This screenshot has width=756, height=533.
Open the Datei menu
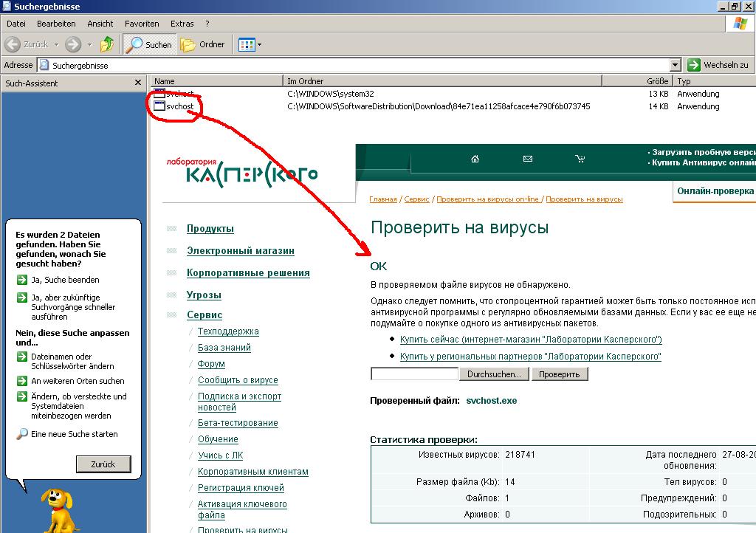coord(16,24)
